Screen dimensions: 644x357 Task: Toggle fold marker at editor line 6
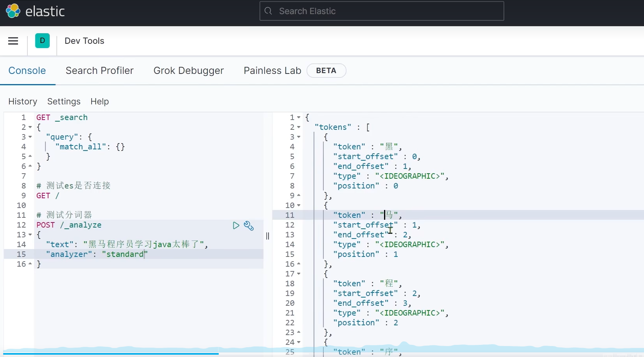30,167
